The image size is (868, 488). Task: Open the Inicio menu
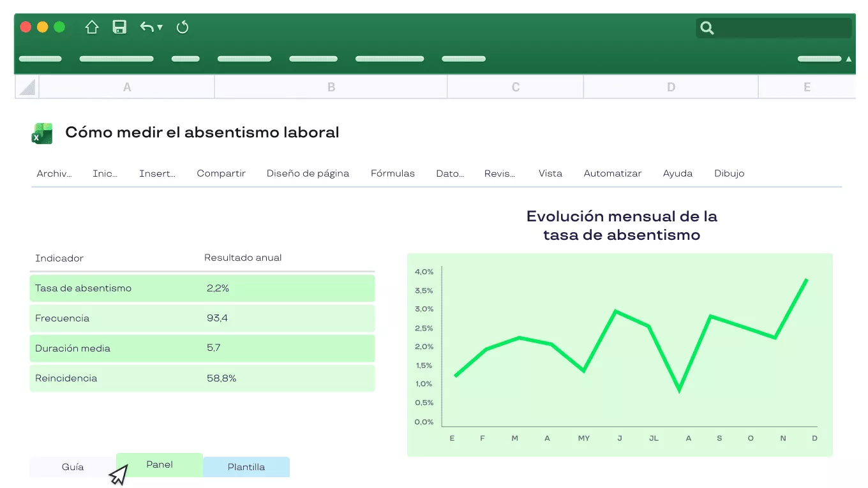pyautogui.click(x=105, y=174)
